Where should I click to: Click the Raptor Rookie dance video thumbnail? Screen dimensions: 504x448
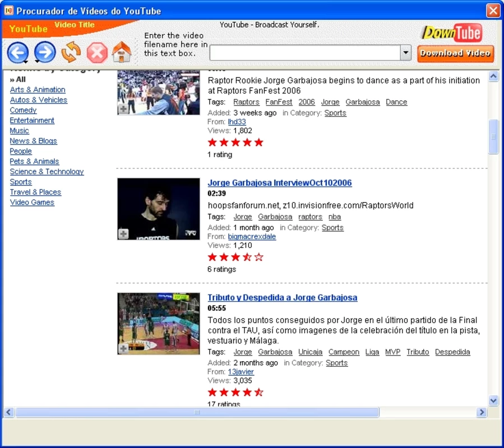159,92
